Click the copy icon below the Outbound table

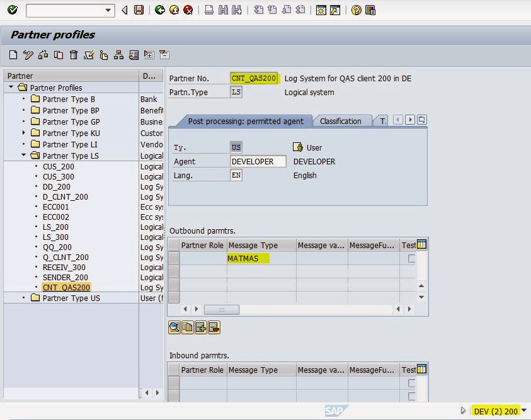point(188,327)
